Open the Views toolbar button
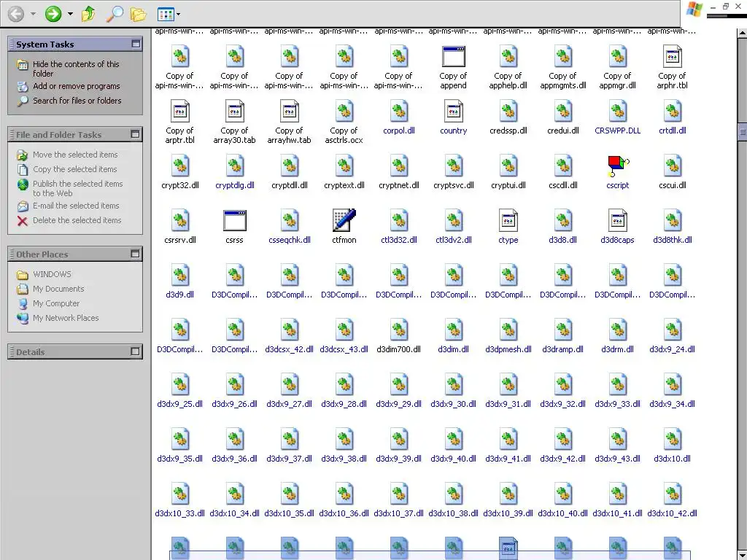This screenshot has width=747, height=560. tap(166, 15)
